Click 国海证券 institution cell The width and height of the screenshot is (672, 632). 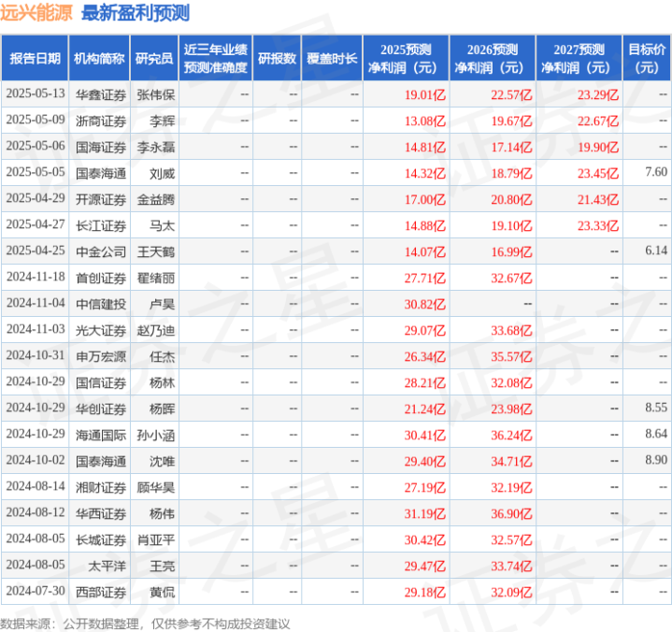[x=101, y=147]
